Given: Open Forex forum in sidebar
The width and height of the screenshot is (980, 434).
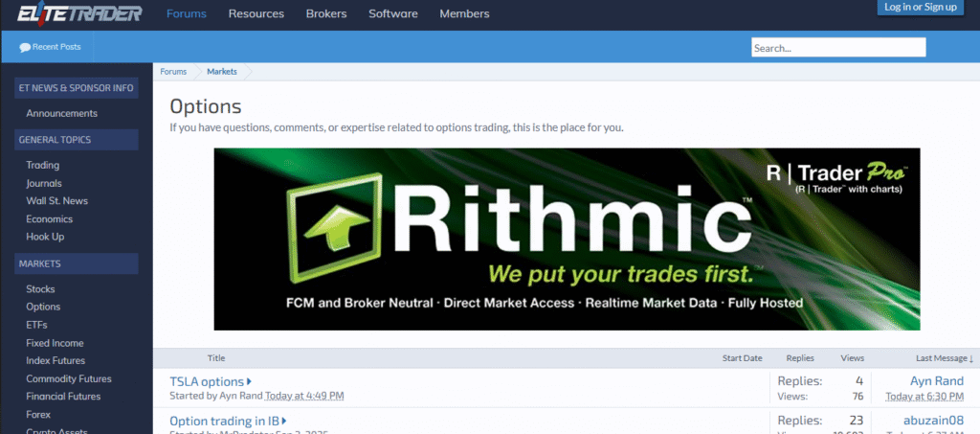Looking at the screenshot, I should pyautogui.click(x=38, y=415).
